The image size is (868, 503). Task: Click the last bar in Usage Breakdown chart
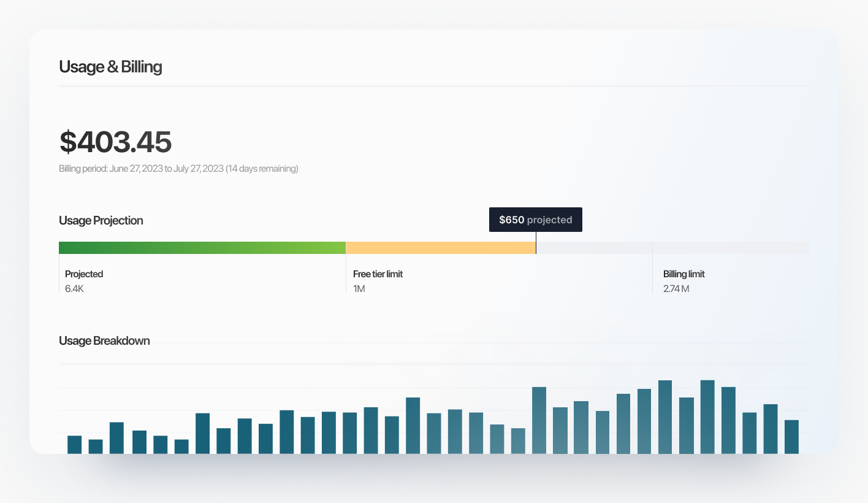coord(791,437)
